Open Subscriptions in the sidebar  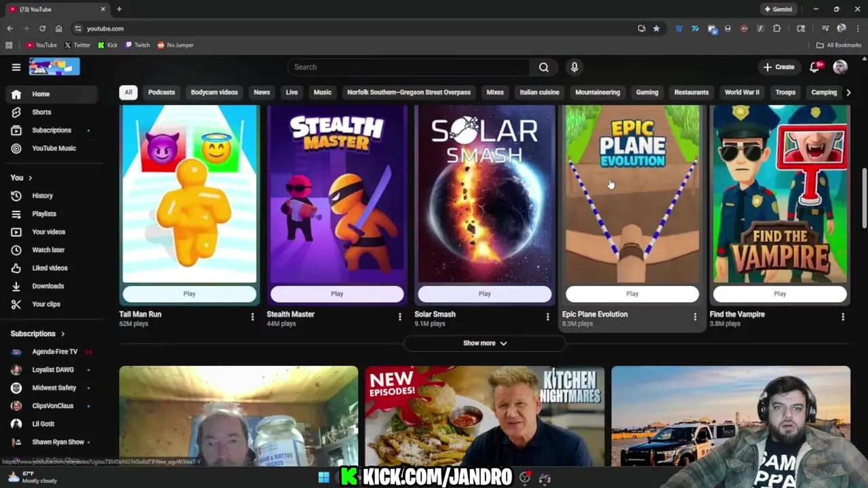[x=52, y=130]
